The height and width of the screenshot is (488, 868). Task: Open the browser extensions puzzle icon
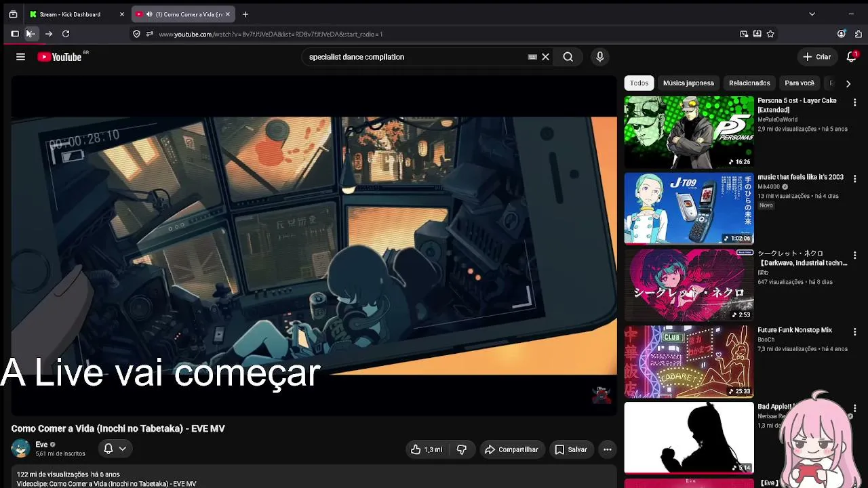[859, 34]
